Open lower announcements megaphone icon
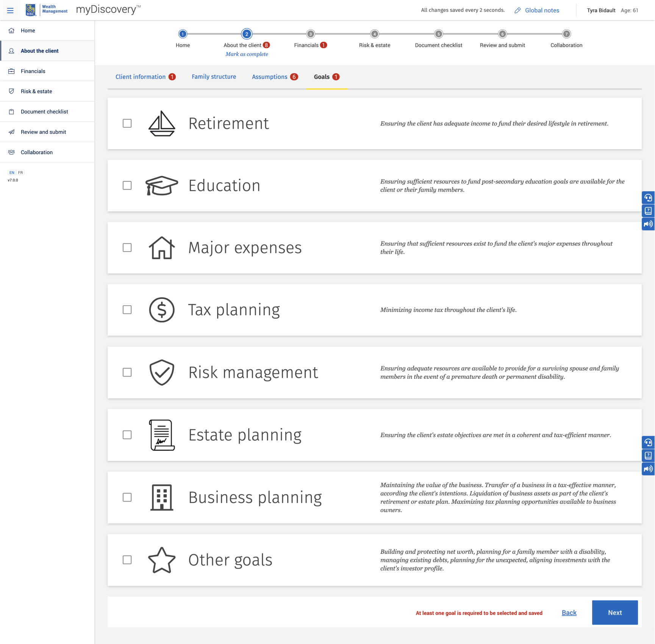This screenshot has height=644, width=655. [648, 469]
